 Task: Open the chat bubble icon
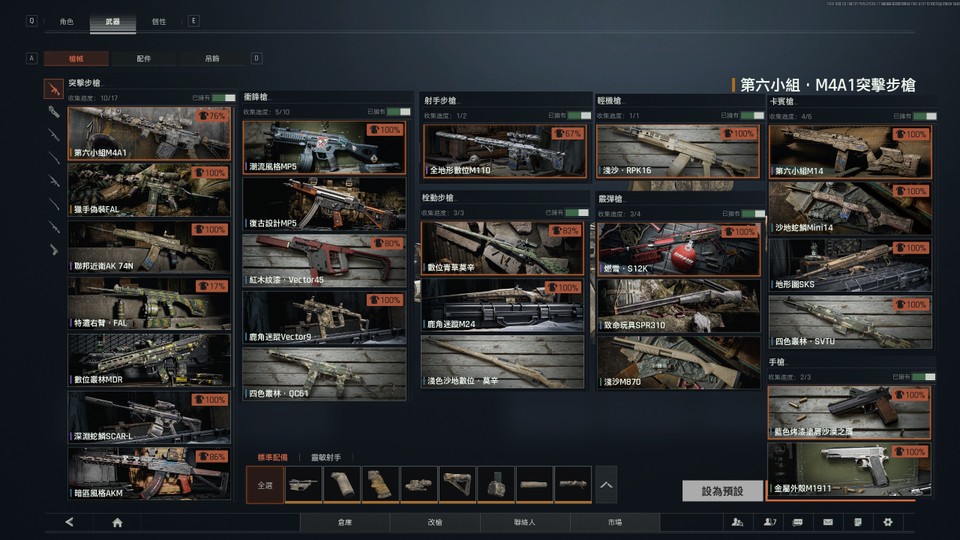(798, 522)
